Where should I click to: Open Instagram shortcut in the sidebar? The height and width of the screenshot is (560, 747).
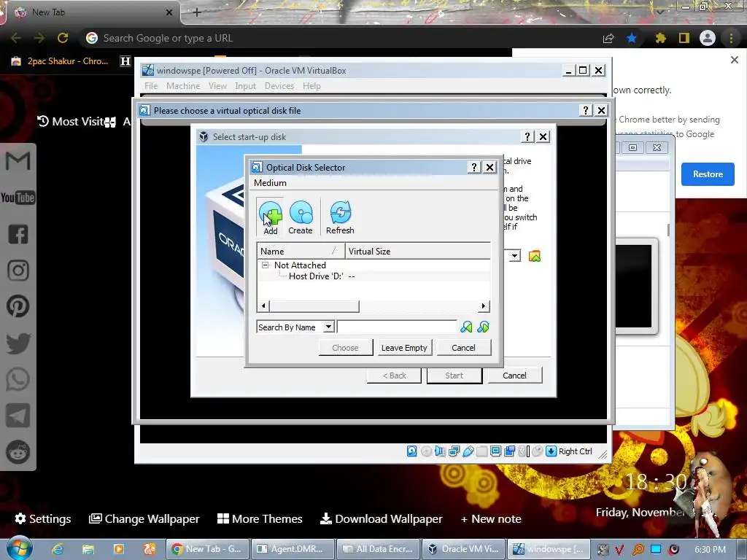click(x=18, y=271)
